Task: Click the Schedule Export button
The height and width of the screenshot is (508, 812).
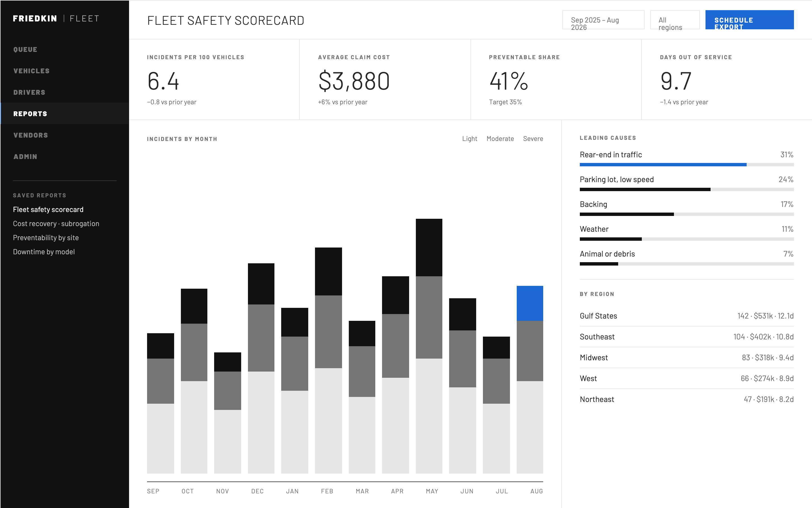Action: 749,20
